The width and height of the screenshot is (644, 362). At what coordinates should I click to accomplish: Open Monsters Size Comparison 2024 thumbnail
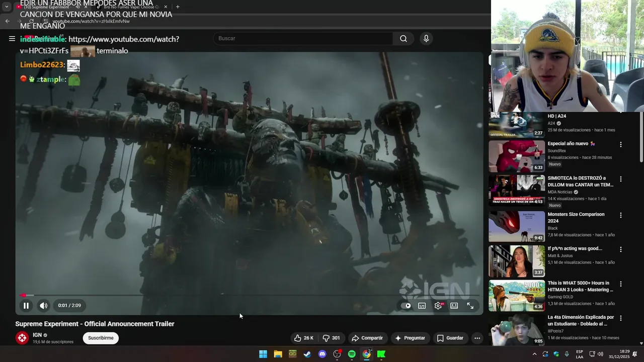[517, 226]
